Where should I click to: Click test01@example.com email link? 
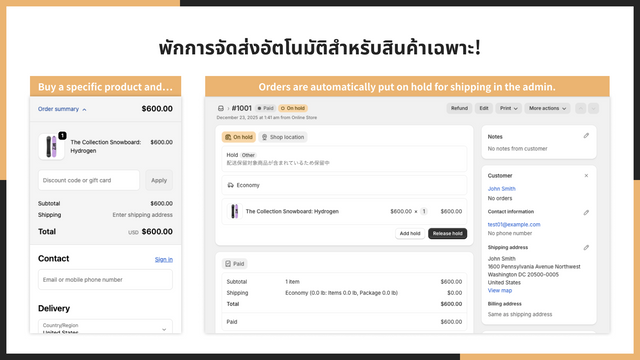tap(514, 224)
